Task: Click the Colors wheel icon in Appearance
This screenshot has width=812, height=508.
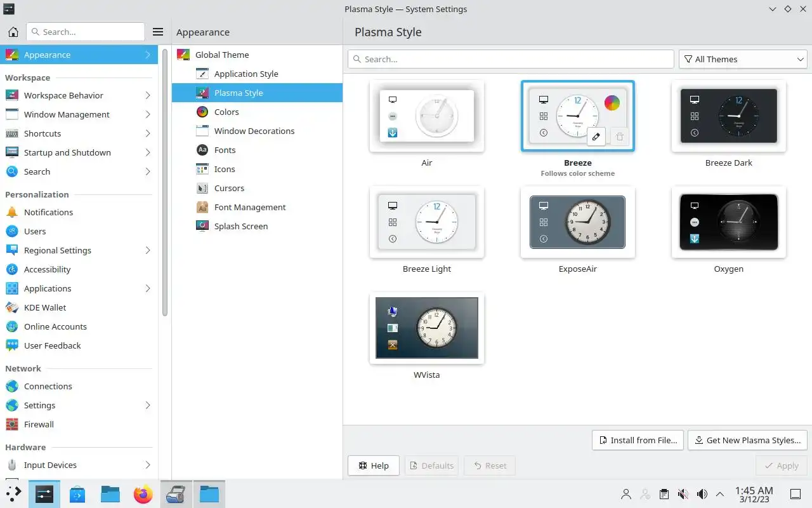Action: pos(202,112)
